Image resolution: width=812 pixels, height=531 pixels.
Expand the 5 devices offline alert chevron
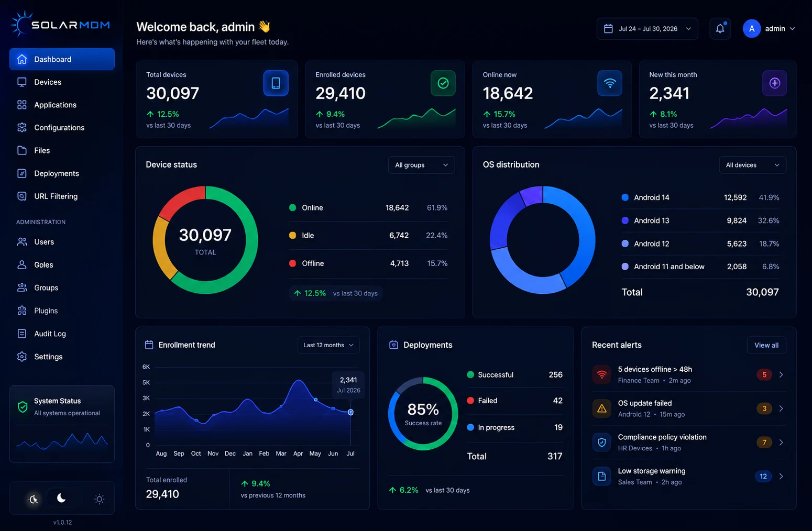(781, 374)
